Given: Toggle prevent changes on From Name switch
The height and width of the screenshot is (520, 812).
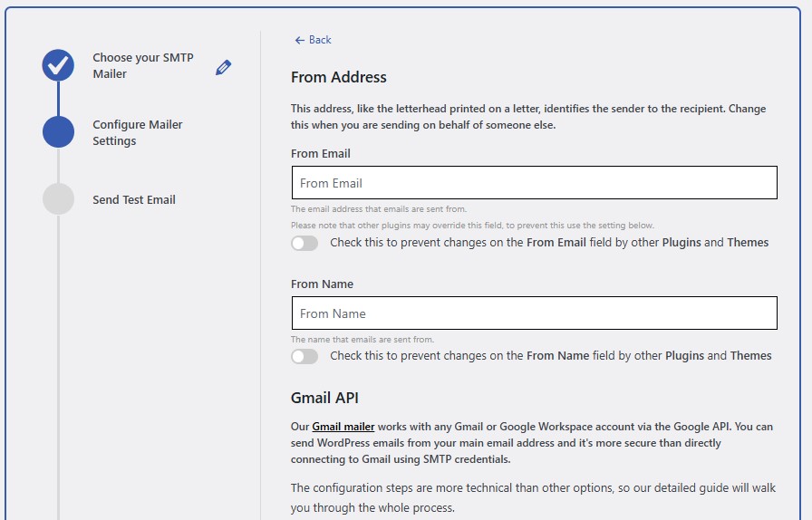Looking at the screenshot, I should (x=304, y=356).
